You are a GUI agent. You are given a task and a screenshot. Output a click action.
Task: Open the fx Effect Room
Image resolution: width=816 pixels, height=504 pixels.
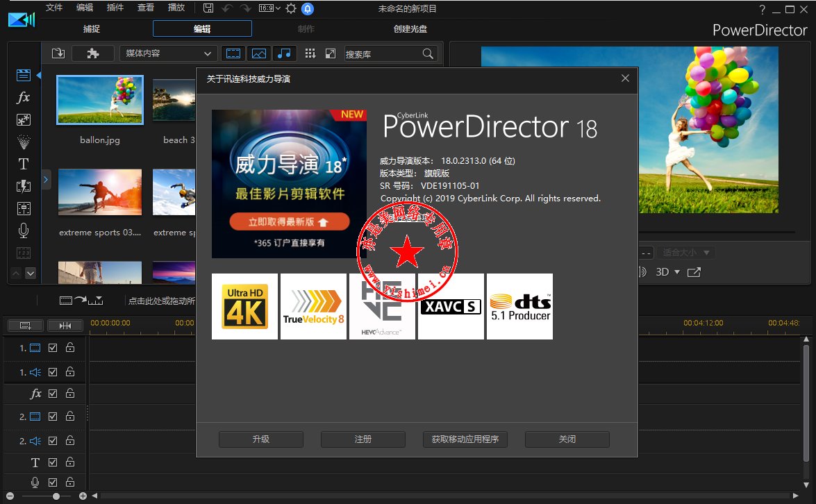pos(24,97)
